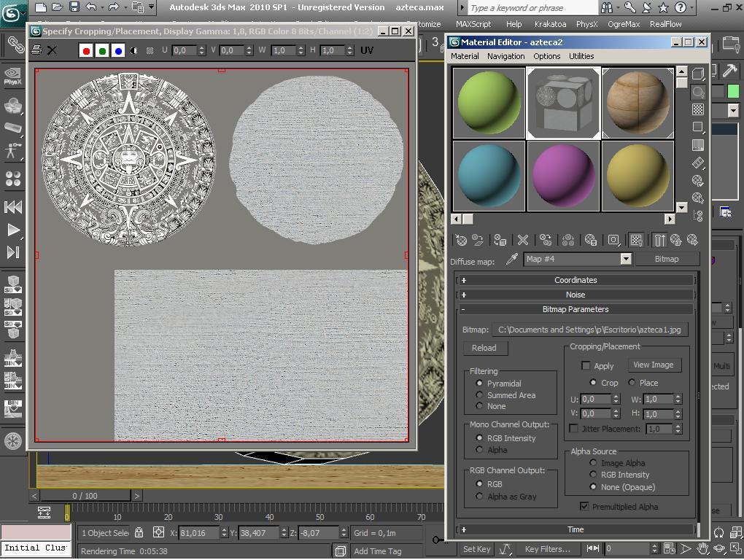Expand the Time rollout
This screenshot has height=560, width=744.
pos(576,529)
